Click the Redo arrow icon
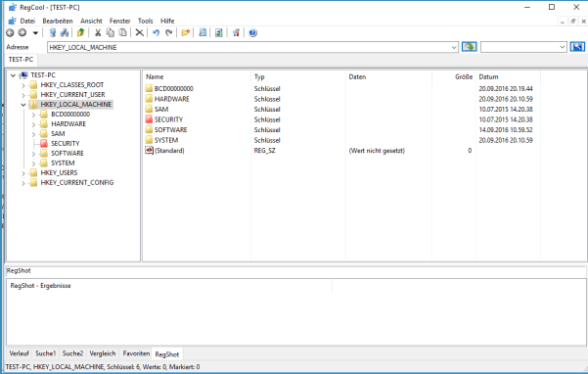The height and width of the screenshot is (374, 588). click(168, 33)
